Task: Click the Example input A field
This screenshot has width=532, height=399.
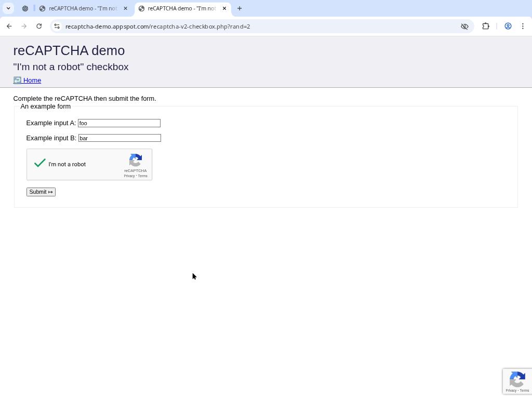Action: [119, 123]
